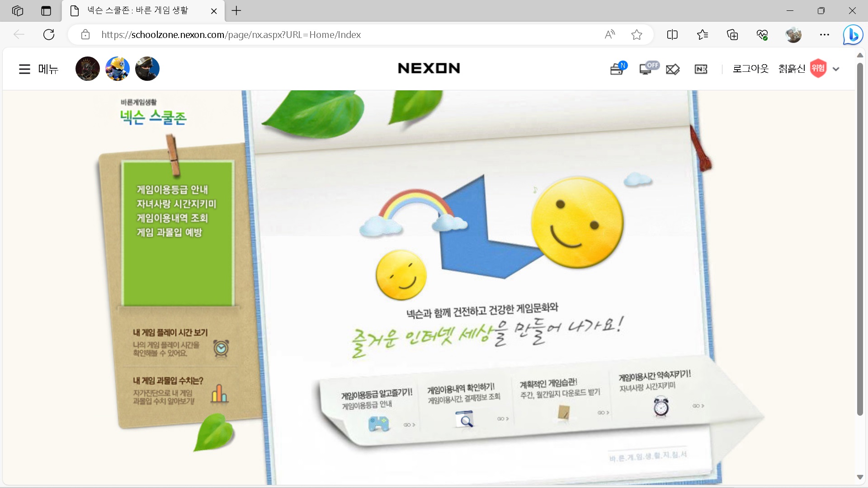Open the masked soldier game avatar icon
This screenshot has width=868, height=488.
[x=147, y=69]
